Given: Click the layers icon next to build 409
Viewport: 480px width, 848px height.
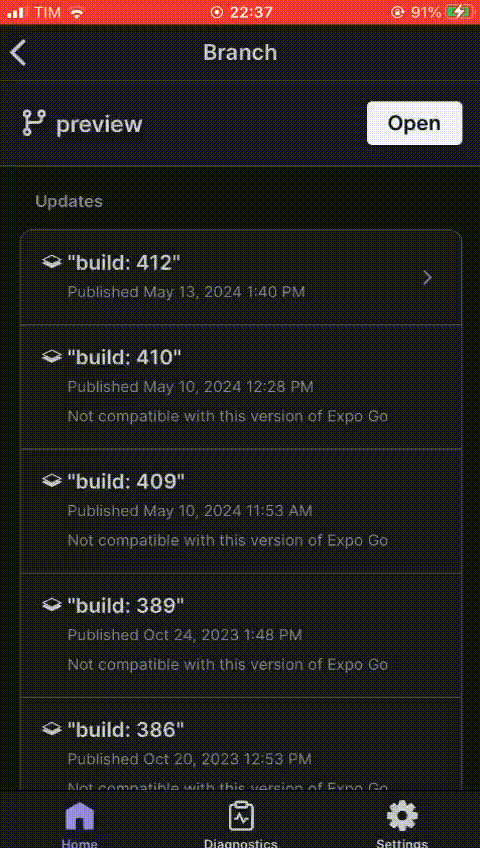Looking at the screenshot, I should pos(51,480).
